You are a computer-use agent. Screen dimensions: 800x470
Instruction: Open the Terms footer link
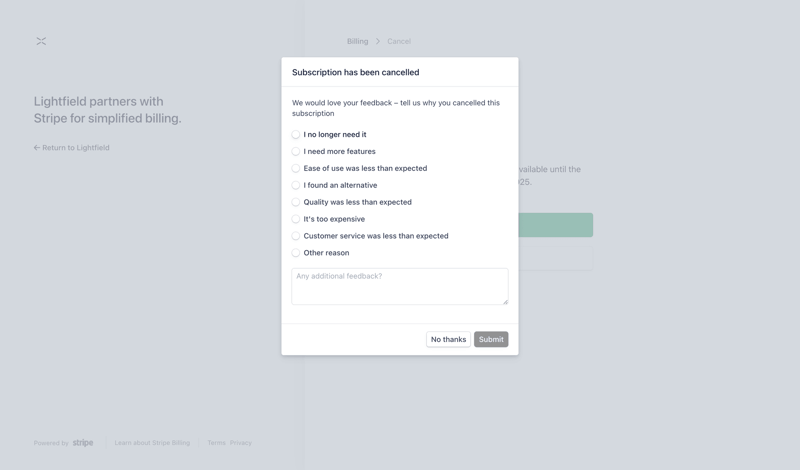(216, 443)
